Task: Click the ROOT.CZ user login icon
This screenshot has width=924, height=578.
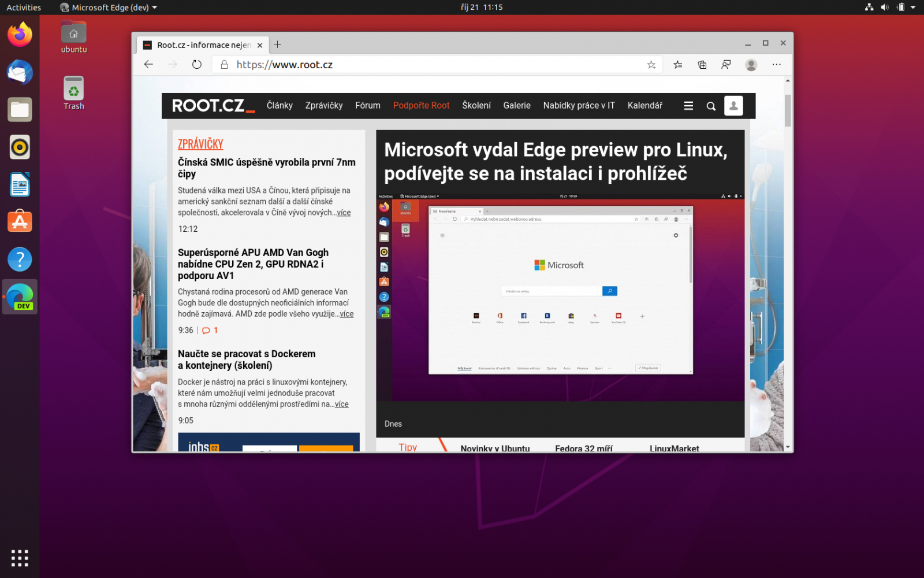Action: (x=733, y=106)
